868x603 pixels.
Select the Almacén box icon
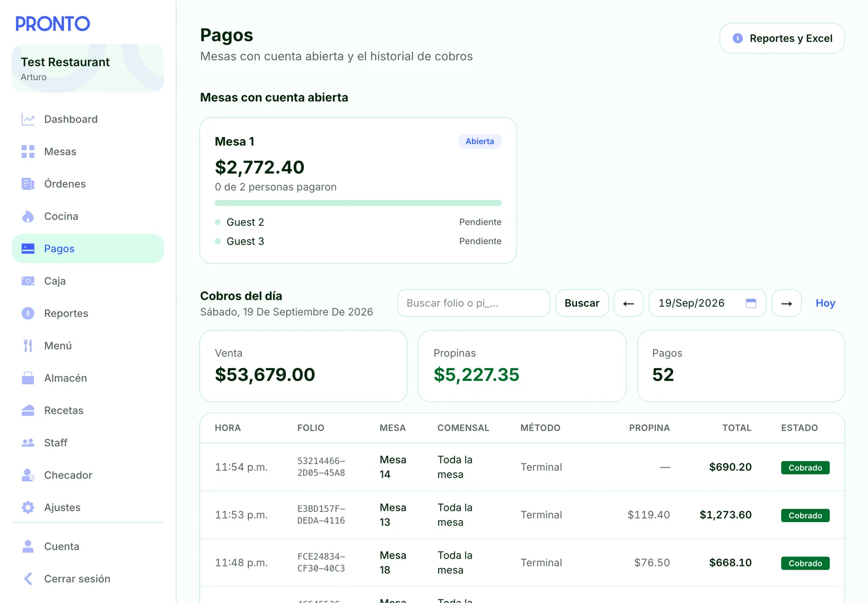(28, 378)
